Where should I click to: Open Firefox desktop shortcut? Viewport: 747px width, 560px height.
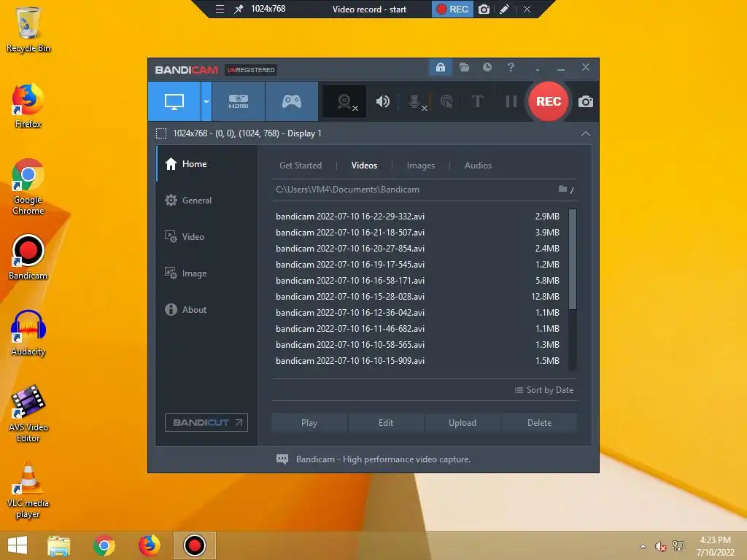pyautogui.click(x=28, y=106)
